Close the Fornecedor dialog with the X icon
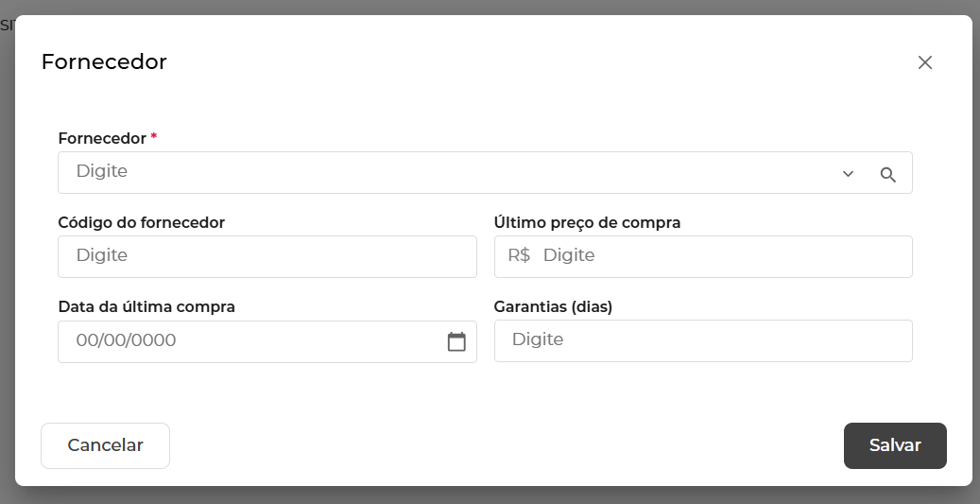The width and height of the screenshot is (980, 504). point(925,62)
